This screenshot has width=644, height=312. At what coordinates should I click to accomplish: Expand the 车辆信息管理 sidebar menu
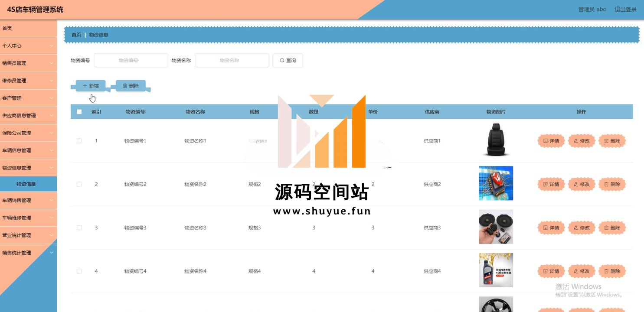28,150
